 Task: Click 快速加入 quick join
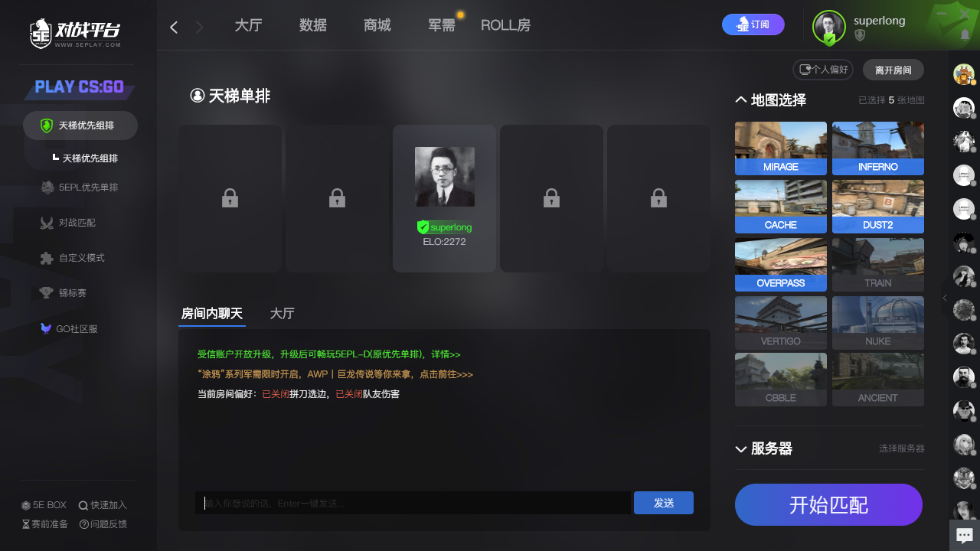pos(103,505)
